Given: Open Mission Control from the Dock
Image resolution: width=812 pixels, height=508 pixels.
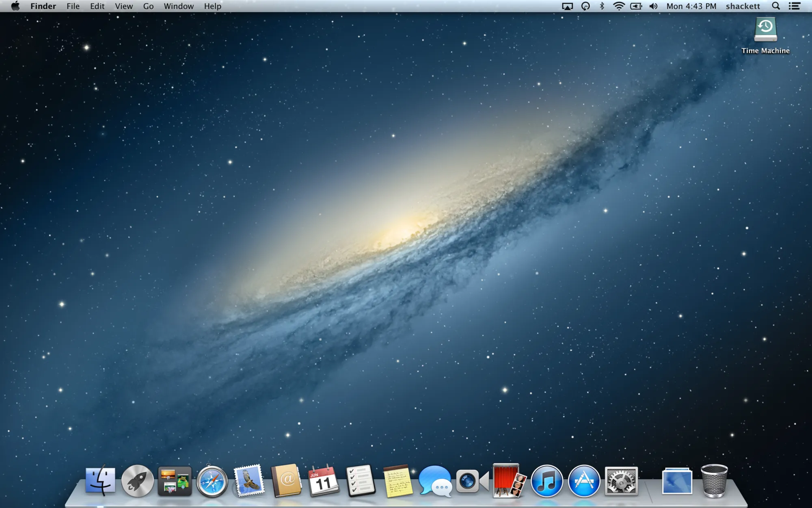Looking at the screenshot, I should click(x=175, y=481).
